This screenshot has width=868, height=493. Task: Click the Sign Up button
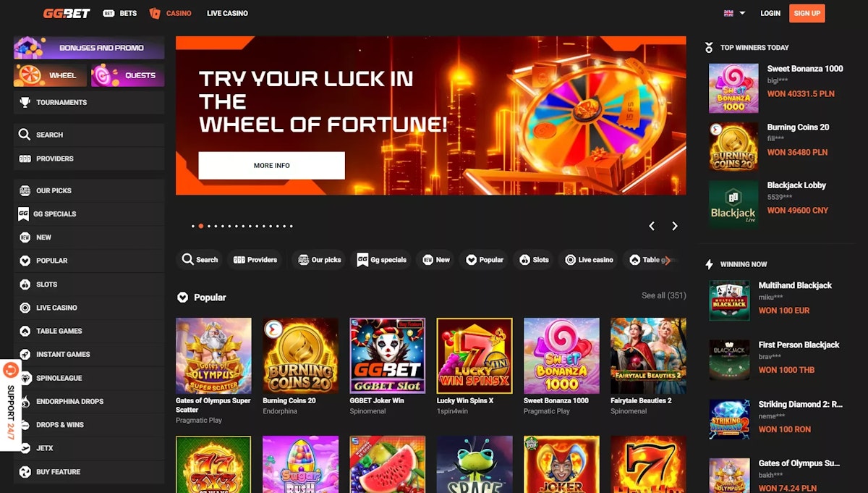tap(807, 13)
